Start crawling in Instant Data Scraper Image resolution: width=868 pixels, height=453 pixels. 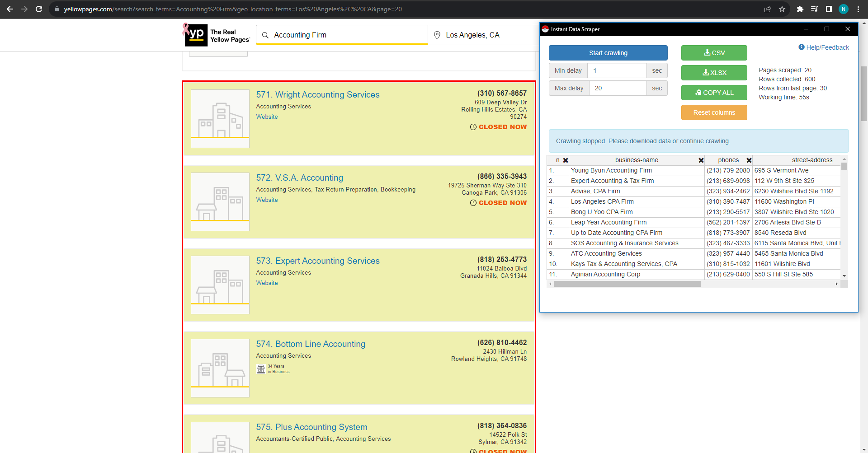point(608,53)
